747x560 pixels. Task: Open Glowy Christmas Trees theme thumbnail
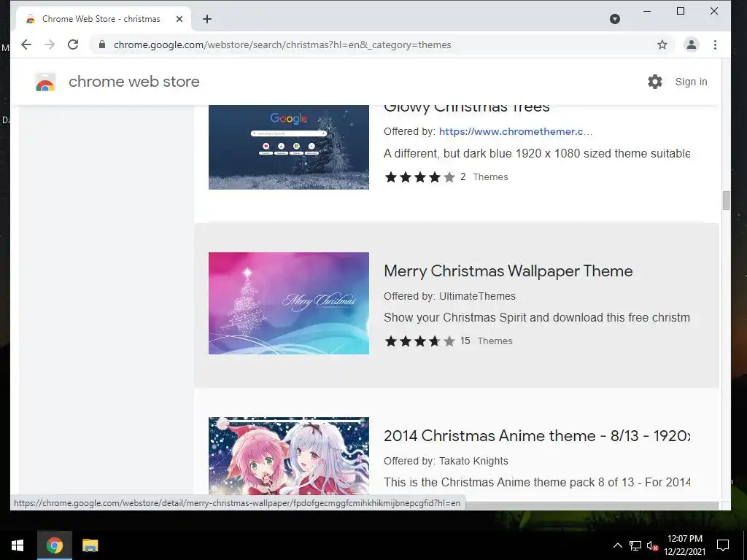tap(289, 147)
